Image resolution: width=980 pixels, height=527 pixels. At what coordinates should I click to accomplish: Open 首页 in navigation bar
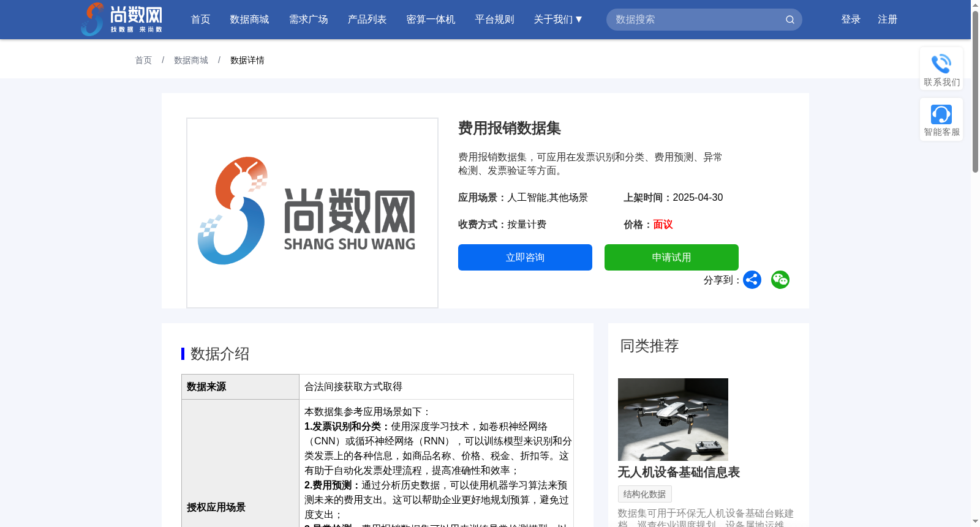coord(201,20)
